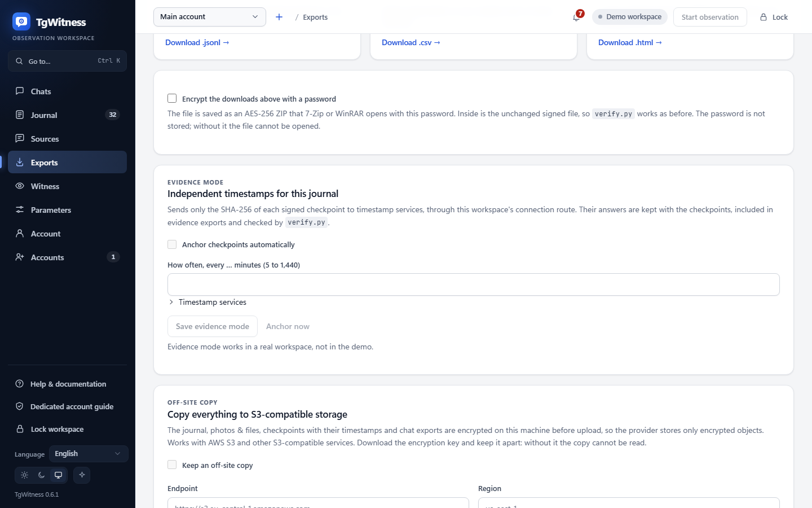Viewport: 812px width, 508px height.
Task: Go to the Journal page
Action: click(x=67, y=115)
